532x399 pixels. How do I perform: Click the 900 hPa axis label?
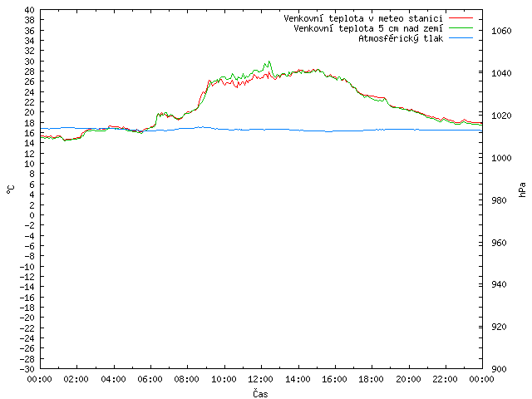(x=499, y=369)
